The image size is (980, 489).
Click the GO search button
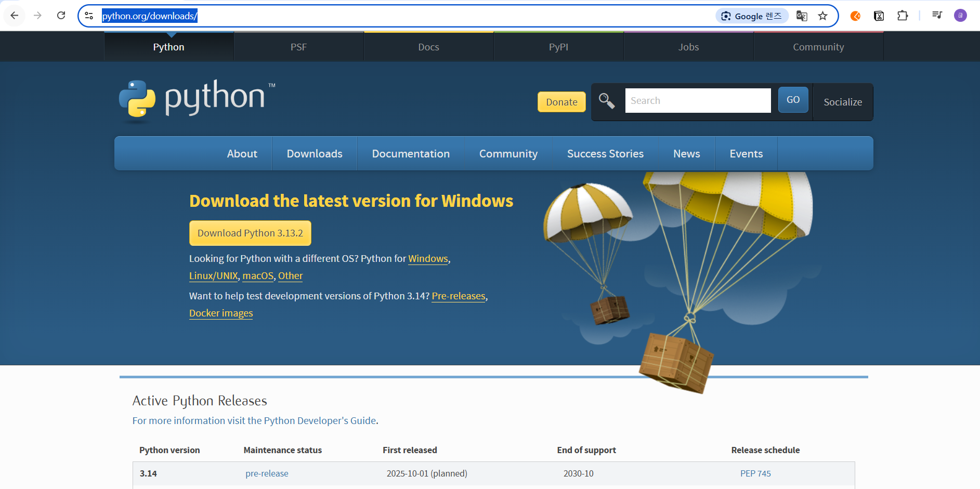pyautogui.click(x=793, y=100)
